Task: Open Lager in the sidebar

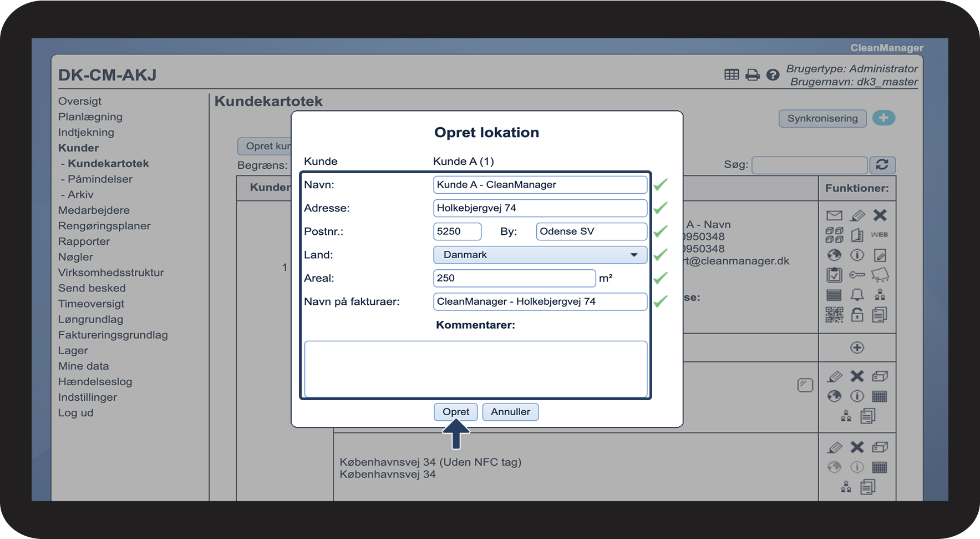Action: [73, 350]
